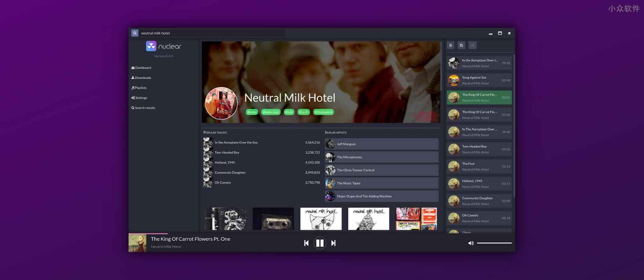Screen dimensions: 644x280
Task: Adjust the volume slider
Action: click(494, 243)
